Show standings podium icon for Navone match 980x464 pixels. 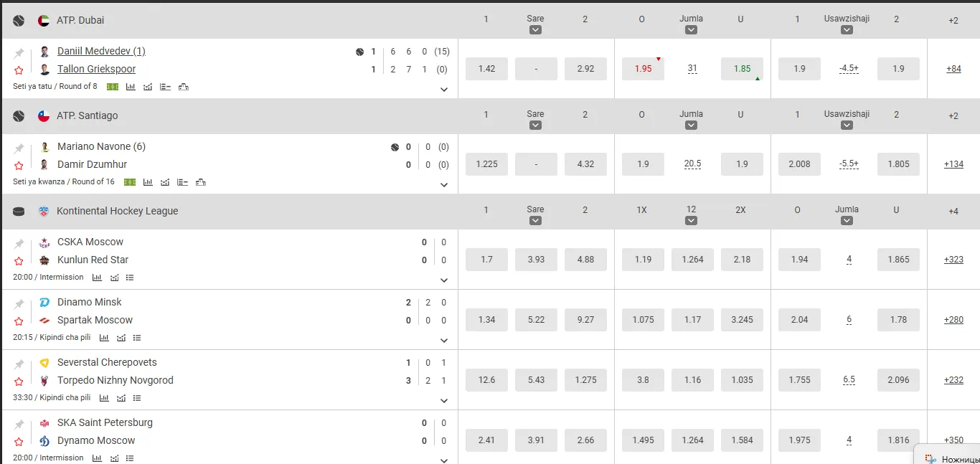[200, 182]
